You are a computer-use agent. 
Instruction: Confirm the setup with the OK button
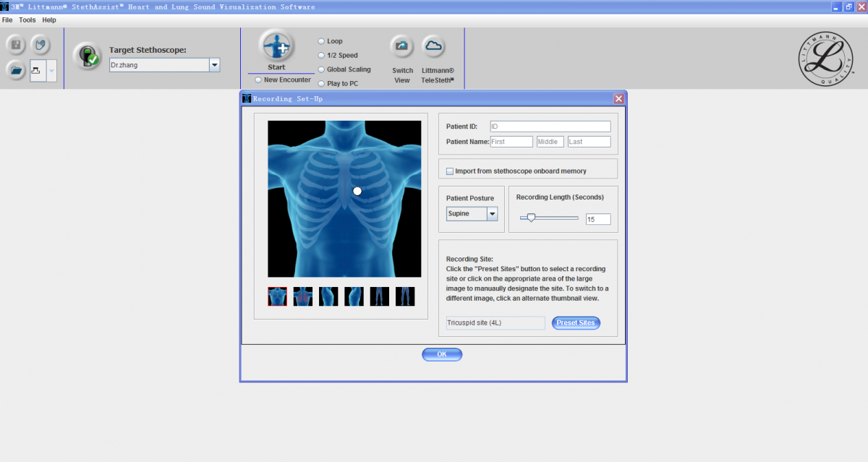point(442,354)
